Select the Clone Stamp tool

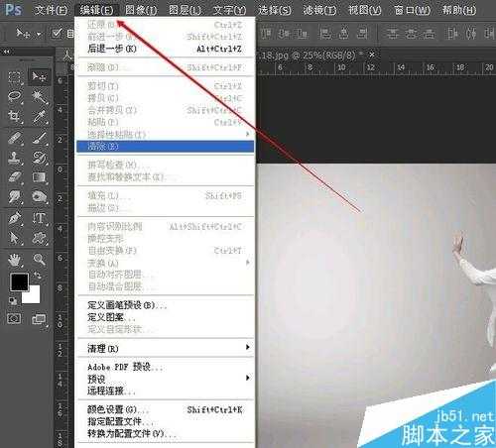click(15, 158)
